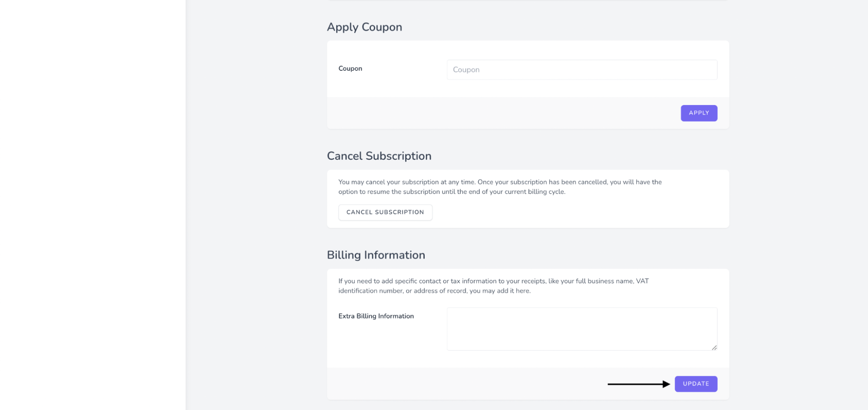
Task: Click the word VAT in billing description
Action: [642, 281]
